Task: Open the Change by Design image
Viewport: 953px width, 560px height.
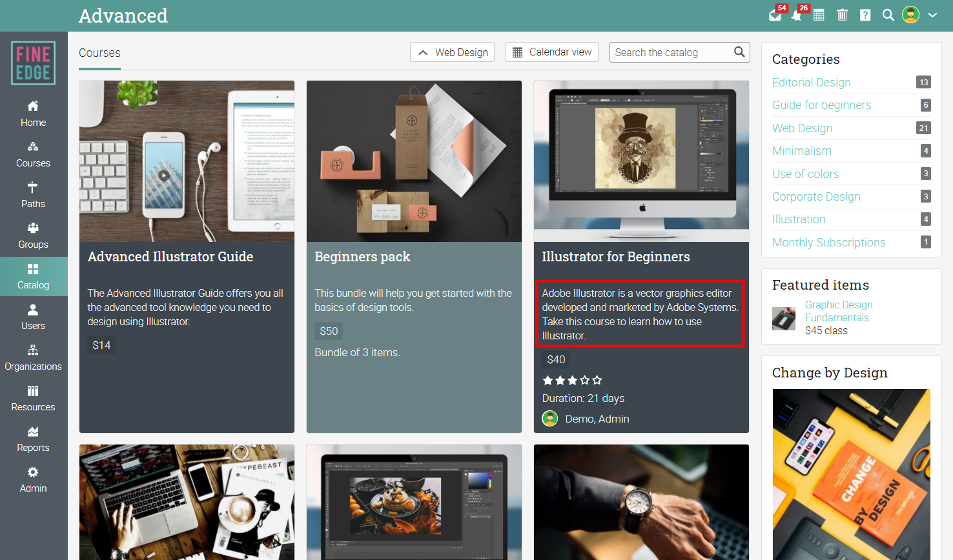Action: [851, 474]
